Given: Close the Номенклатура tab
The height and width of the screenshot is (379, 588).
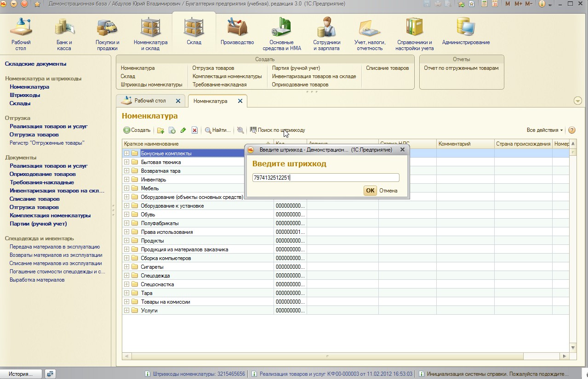Looking at the screenshot, I should [x=240, y=101].
